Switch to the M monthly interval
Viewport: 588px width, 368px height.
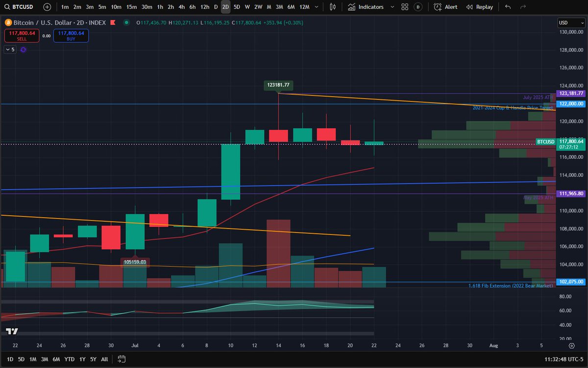click(269, 7)
